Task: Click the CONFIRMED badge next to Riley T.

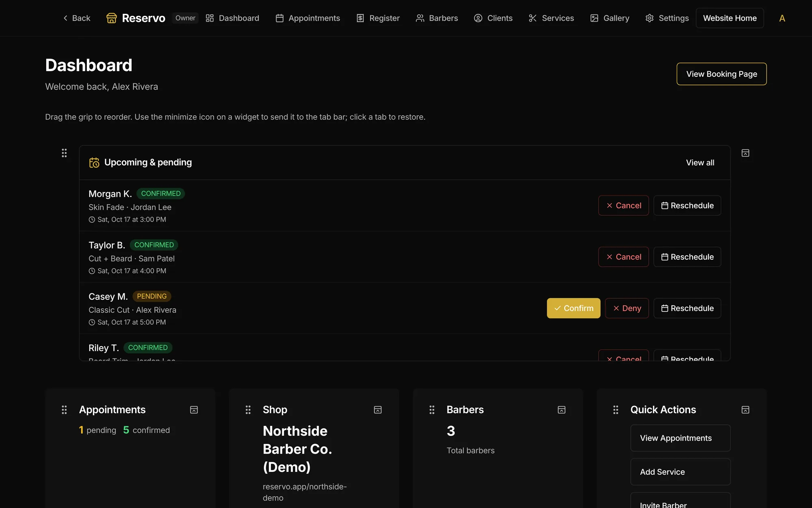Action: coord(148,347)
